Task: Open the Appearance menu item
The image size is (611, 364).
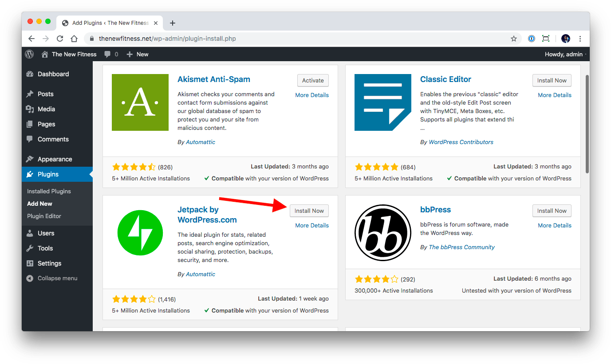Action: pos(57,159)
